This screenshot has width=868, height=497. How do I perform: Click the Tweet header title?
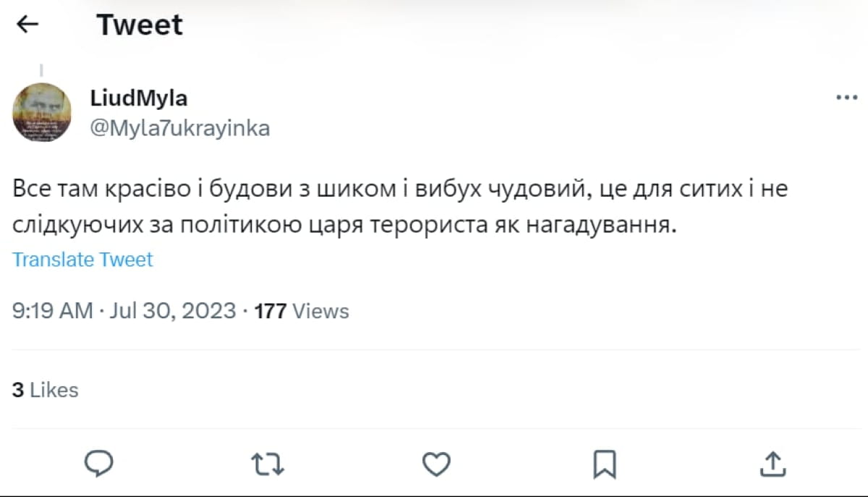140,25
